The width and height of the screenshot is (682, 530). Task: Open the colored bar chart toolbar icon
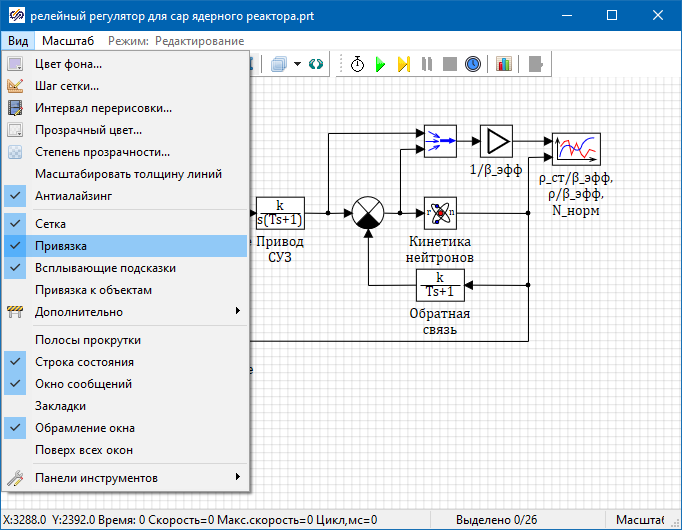(x=503, y=64)
